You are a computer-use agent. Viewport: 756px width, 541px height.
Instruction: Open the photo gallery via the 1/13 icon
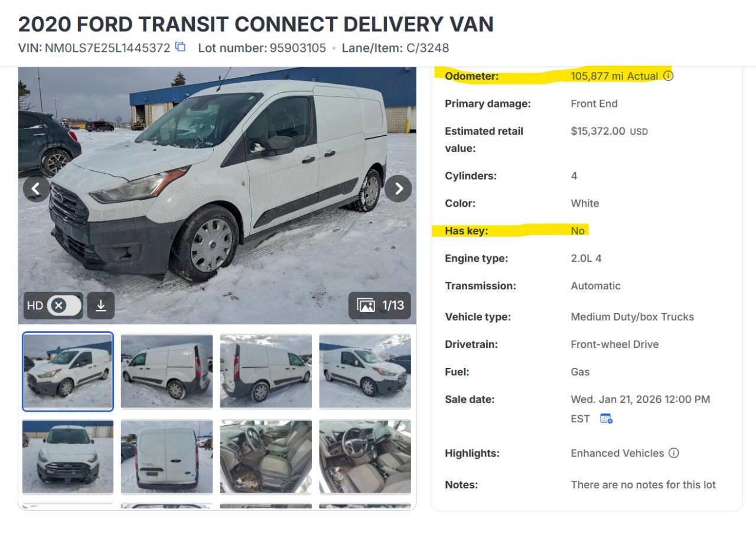[x=380, y=306]
